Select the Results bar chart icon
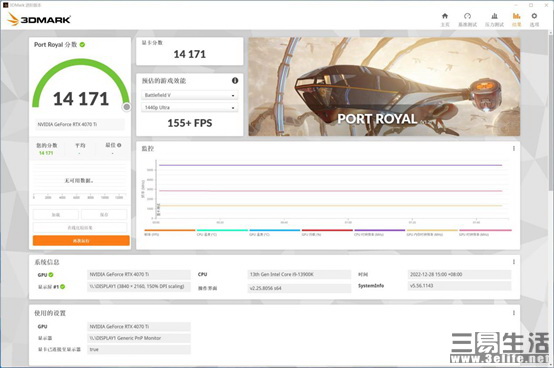Viewport: 554px width, 368px height. click(517, 16)
